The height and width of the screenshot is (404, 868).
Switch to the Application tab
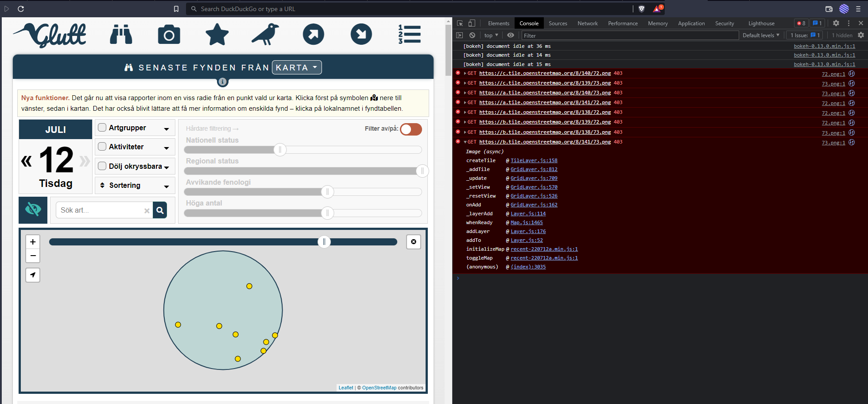click(x=691, y=23)
